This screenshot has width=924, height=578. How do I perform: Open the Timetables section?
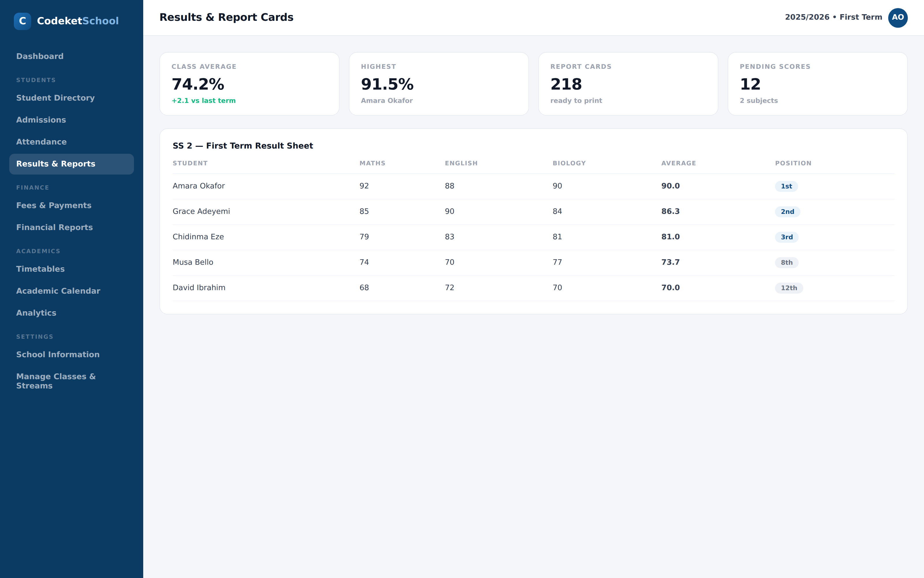click(71, 269)
